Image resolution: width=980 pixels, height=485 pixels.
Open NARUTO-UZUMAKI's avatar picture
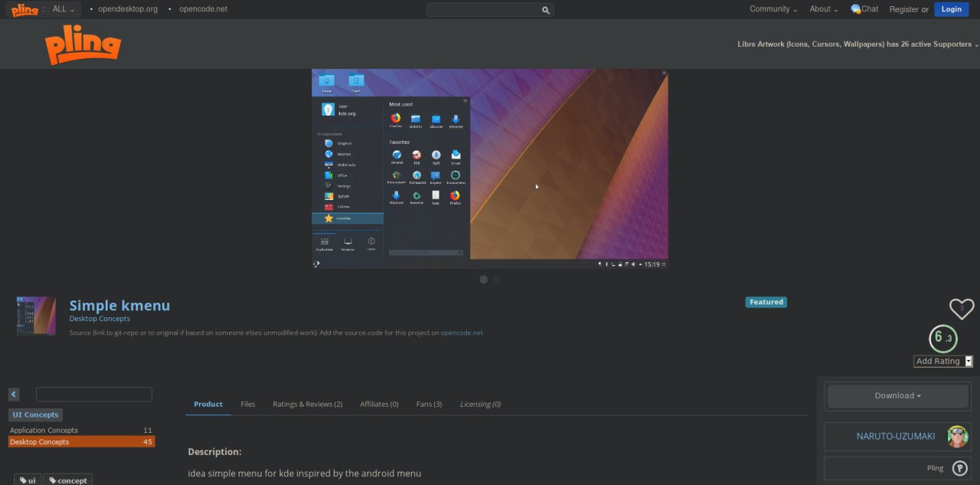[957, 436]
